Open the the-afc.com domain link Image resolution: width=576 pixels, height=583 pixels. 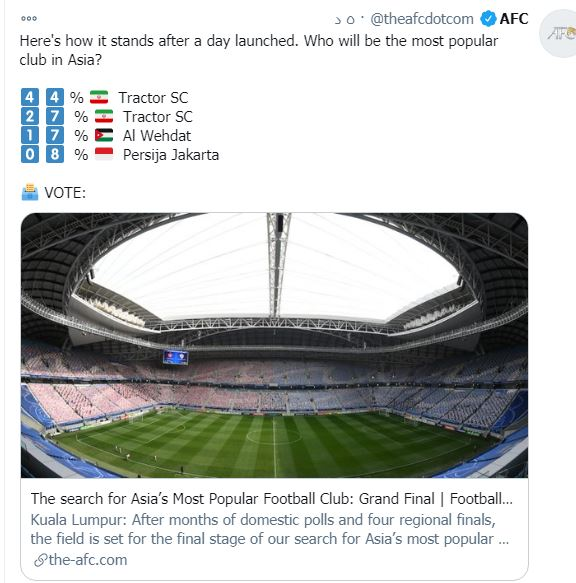(88, 560)
